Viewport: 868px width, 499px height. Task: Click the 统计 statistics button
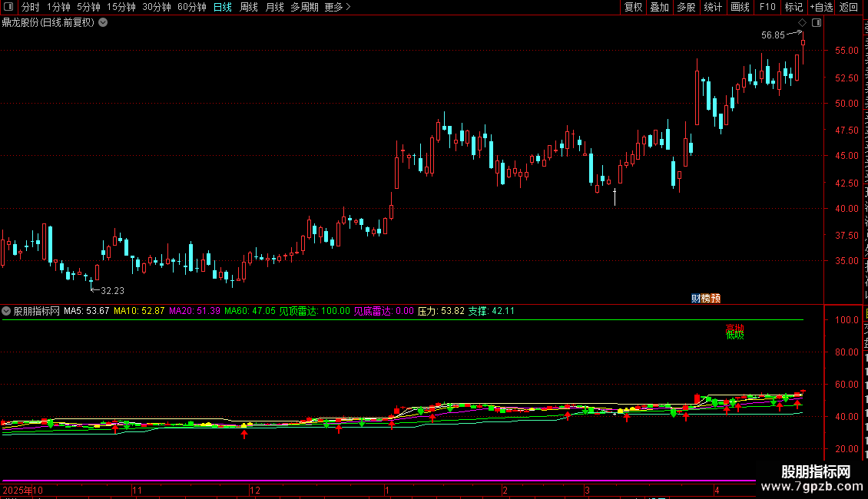[713, 7]
